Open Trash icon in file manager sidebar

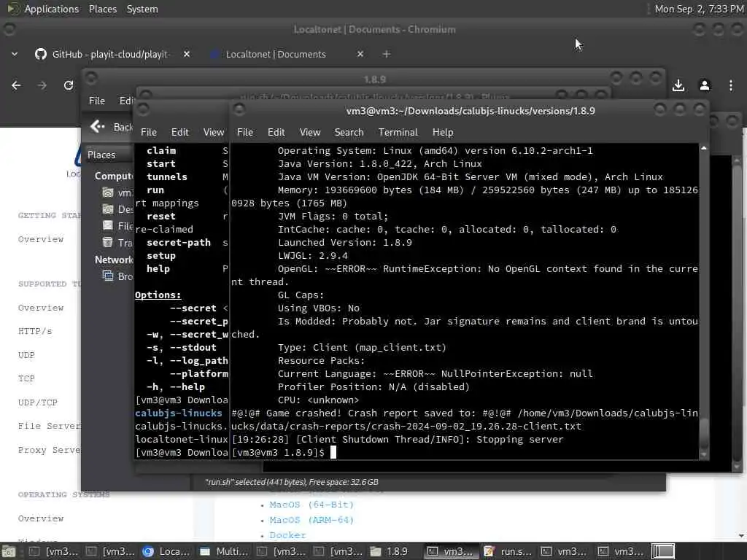click(x=108, y=242)
